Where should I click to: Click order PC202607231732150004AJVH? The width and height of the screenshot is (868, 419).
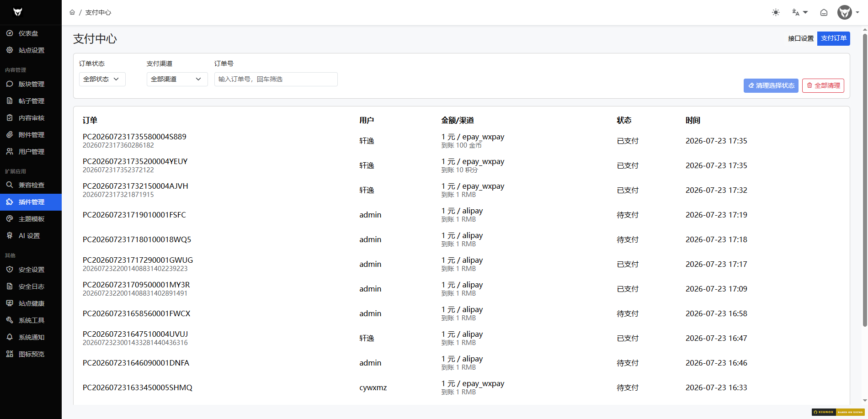(135, 186)
